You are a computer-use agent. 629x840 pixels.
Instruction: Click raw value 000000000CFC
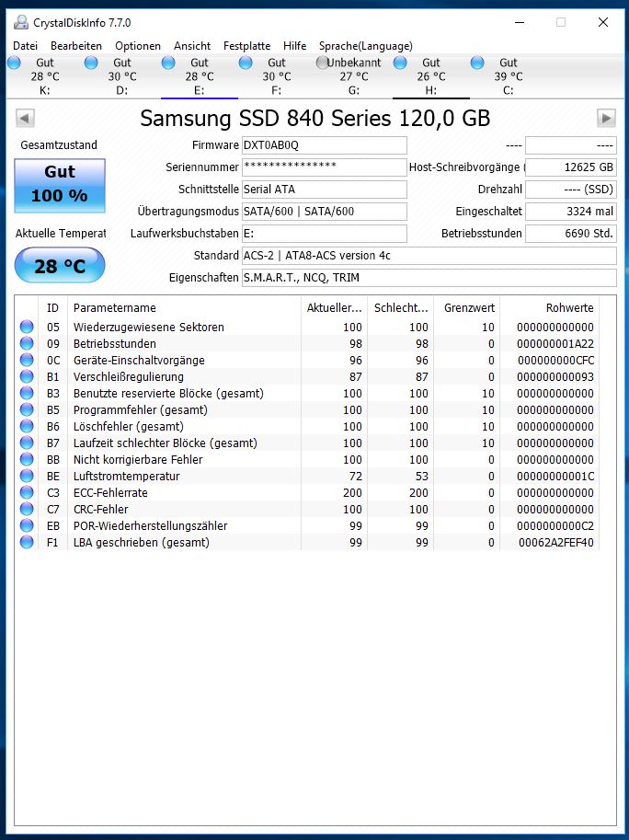[x=555, y=361]
